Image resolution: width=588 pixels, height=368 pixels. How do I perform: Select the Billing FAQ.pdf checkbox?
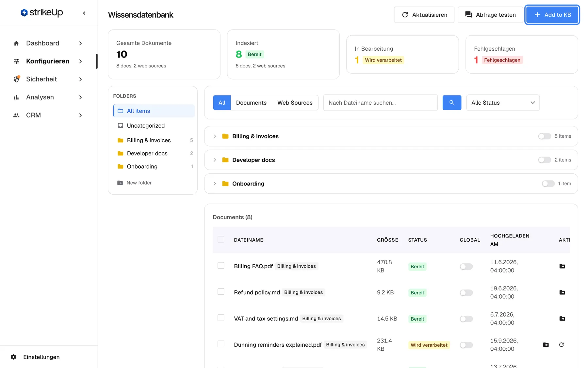coord(221,265)
